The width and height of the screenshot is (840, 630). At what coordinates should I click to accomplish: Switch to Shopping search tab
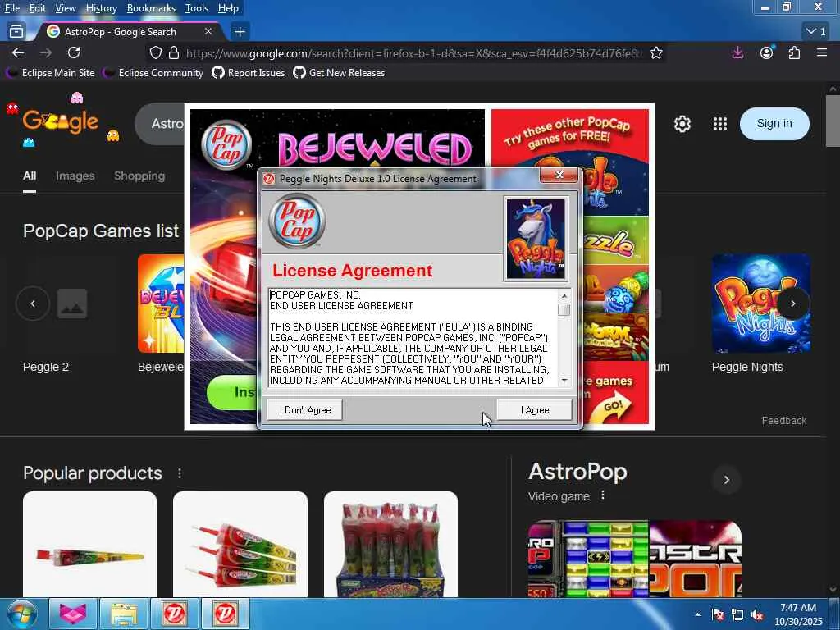[139, 176]
